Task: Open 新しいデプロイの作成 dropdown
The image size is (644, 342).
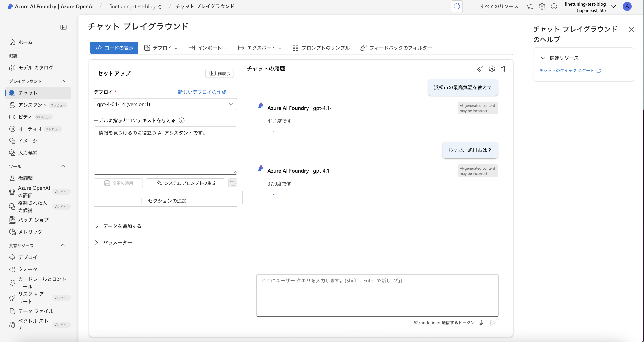Action: [x=200, y=92]
